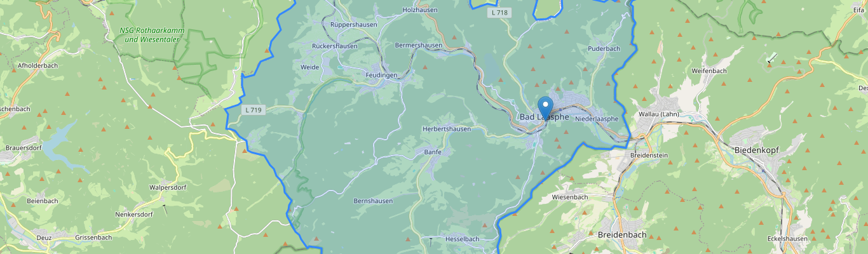
Task: Click the Feudingen village label
Action: [x=381, y=75]
